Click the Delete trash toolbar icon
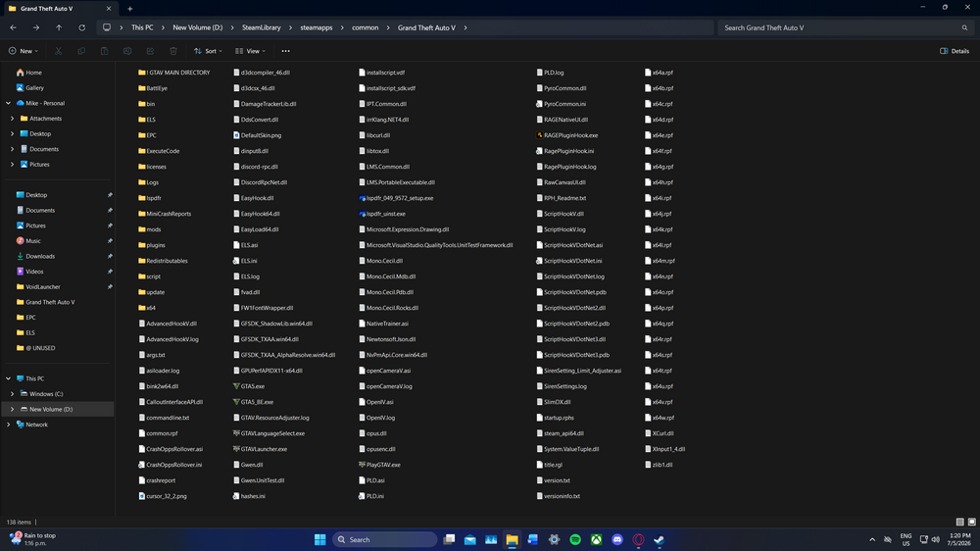 pos(173,51)
